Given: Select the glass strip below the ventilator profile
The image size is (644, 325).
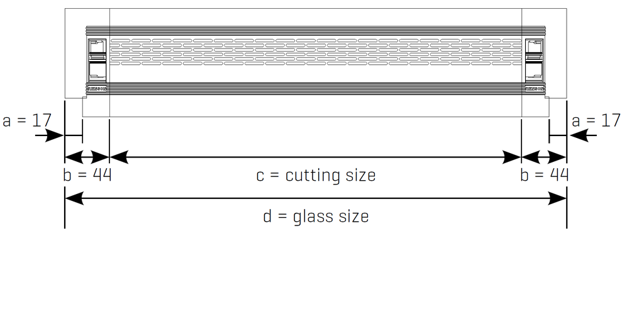Looking at the screenshot, I should pyautogui.click(x=316, y=107).
